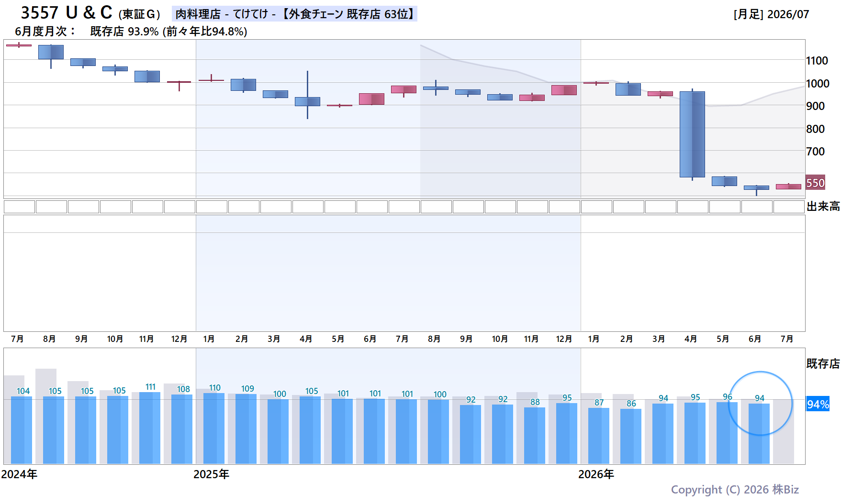Click the April 2025 candlestick with long wick
The width and height of the screenshot is (852, 504).
pos(307,95)
